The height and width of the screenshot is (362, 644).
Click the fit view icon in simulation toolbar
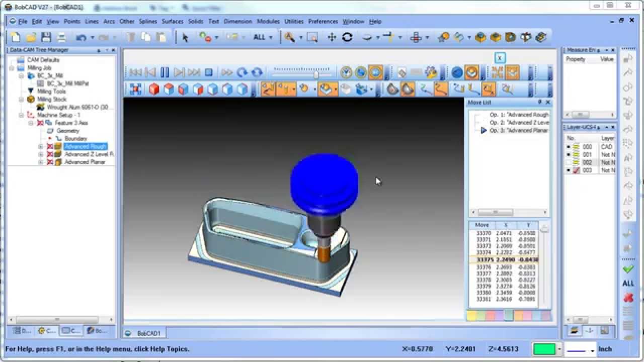tap(135, 89)
